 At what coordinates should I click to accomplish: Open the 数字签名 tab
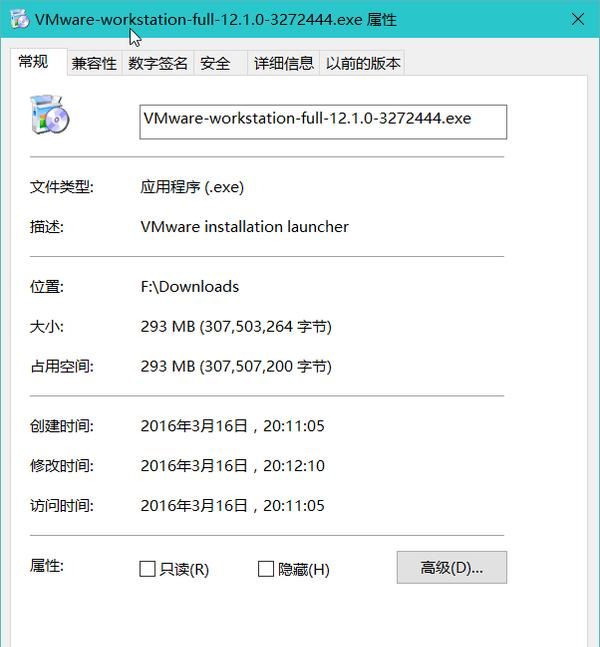[x=158, y=64]
